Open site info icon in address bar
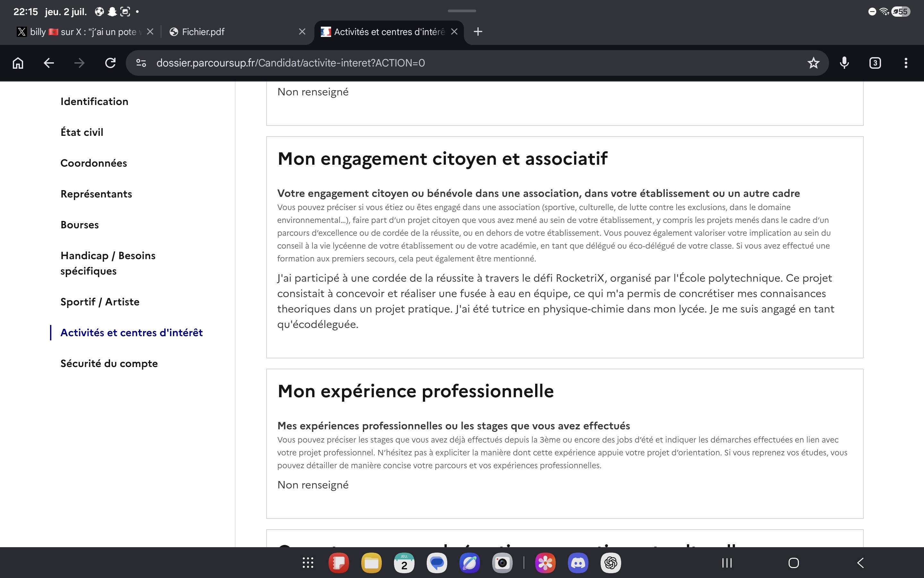 click(141, 63)
